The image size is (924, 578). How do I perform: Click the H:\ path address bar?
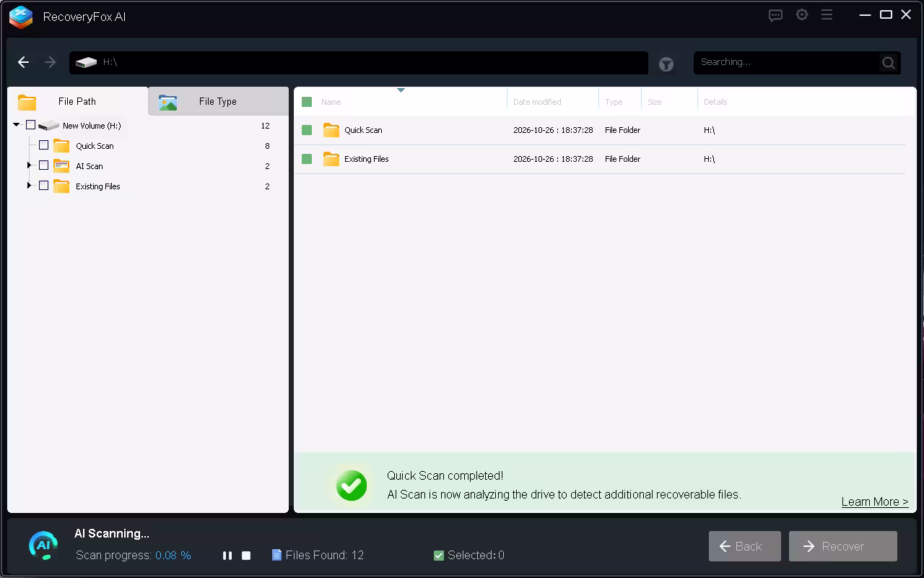(359, 62)
